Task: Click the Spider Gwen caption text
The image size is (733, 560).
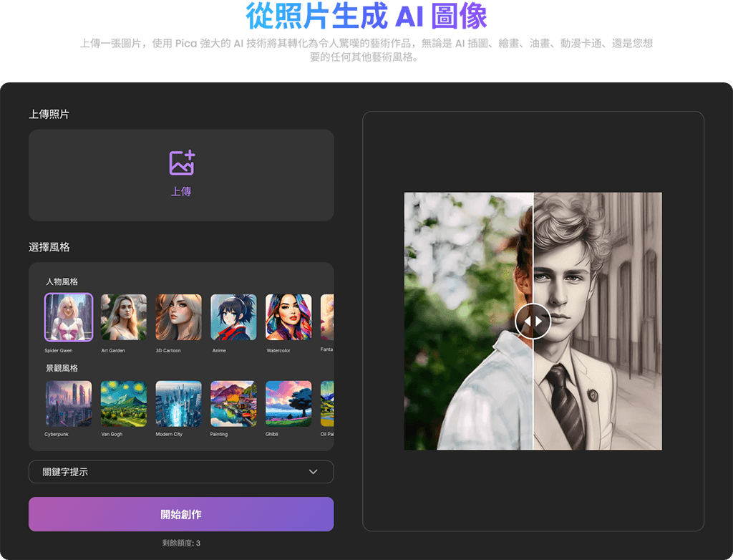Action: [59, 350]
